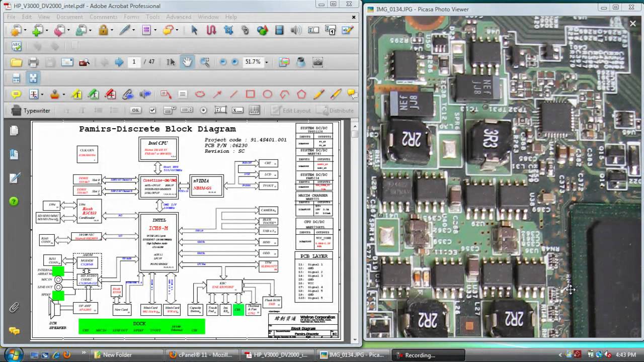Expand the Forms dropdown arrow
644x362 pixels.
tap(155, 31)
